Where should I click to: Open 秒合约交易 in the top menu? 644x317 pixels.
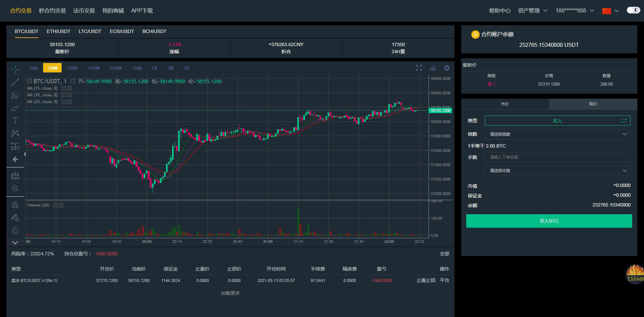click(52, 11)
